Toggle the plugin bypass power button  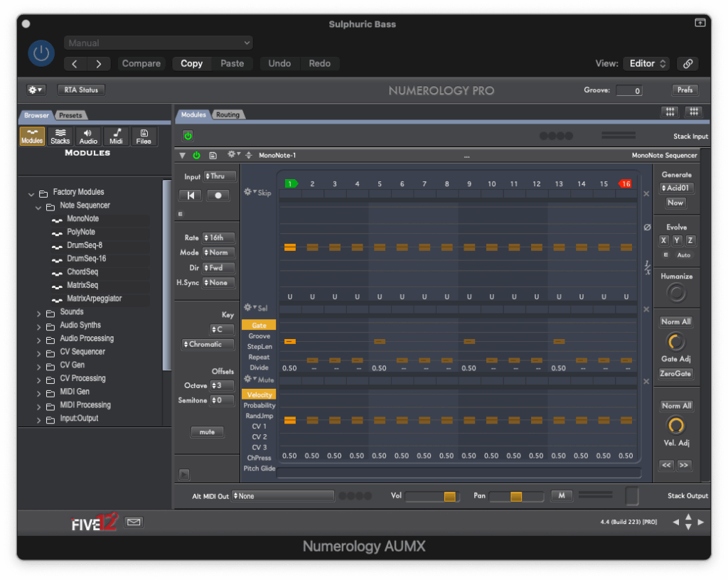click(41, 53)
